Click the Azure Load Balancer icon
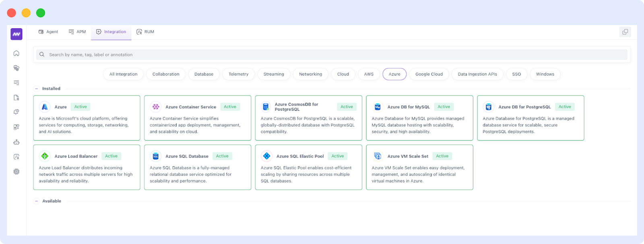 (45, 156)
